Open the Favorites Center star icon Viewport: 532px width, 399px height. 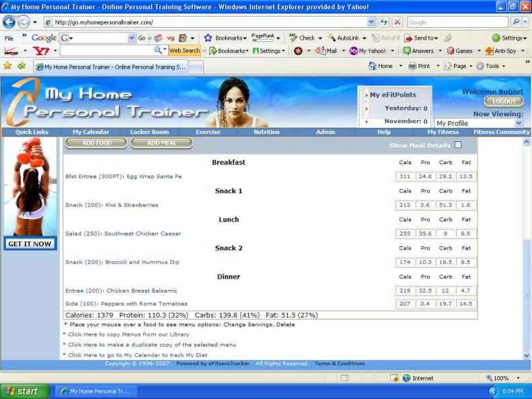(x=7, y=66)
